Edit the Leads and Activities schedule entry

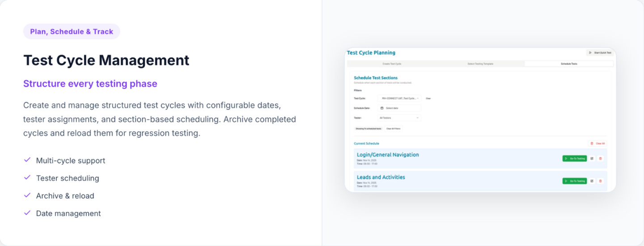592,181
